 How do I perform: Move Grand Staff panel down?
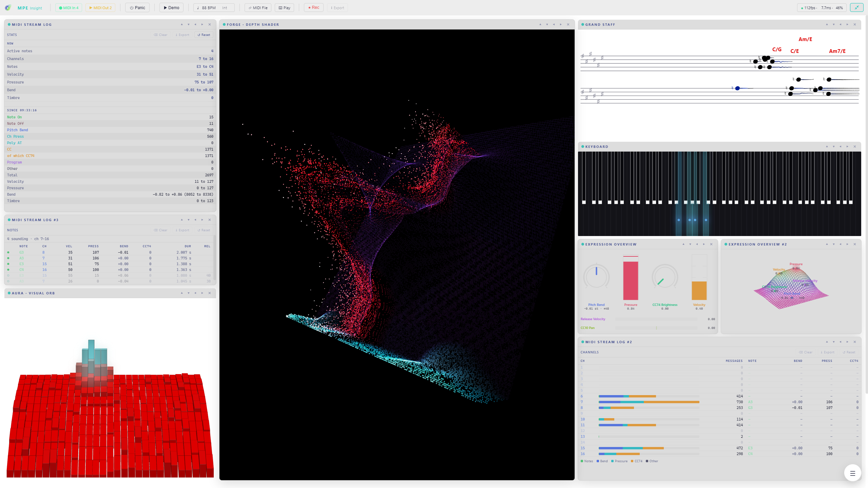tap(834, 24)
